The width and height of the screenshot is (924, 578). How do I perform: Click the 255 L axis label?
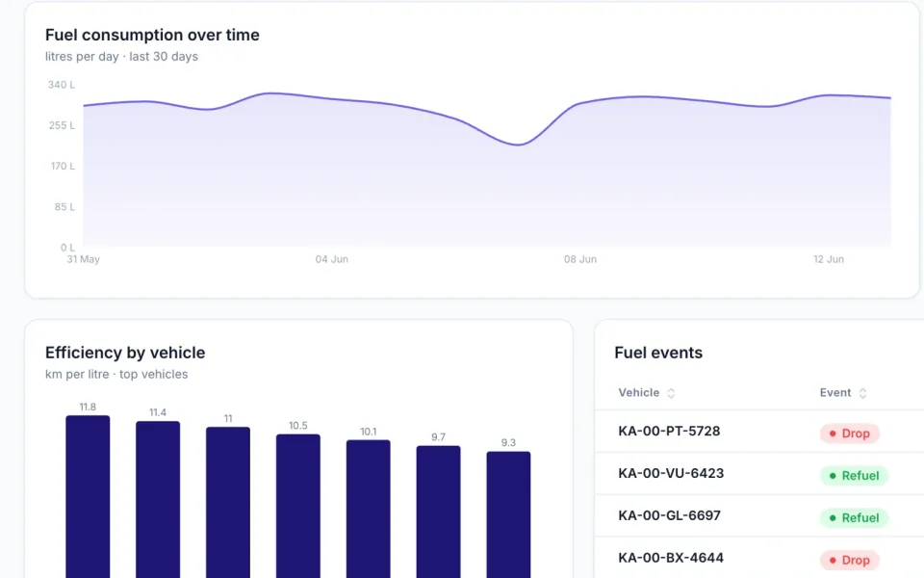tap(62, 125)
